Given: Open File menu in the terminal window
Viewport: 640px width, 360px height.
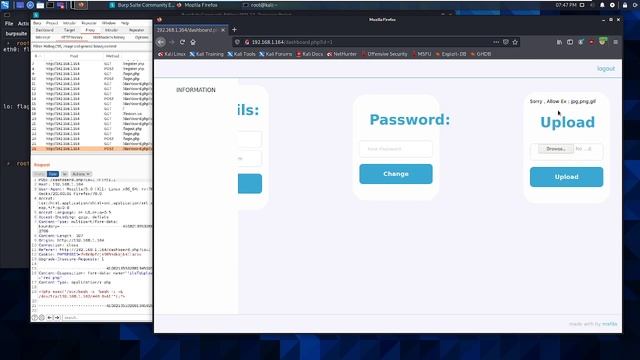Looking at the screenshot, I should tap(9, 24).
